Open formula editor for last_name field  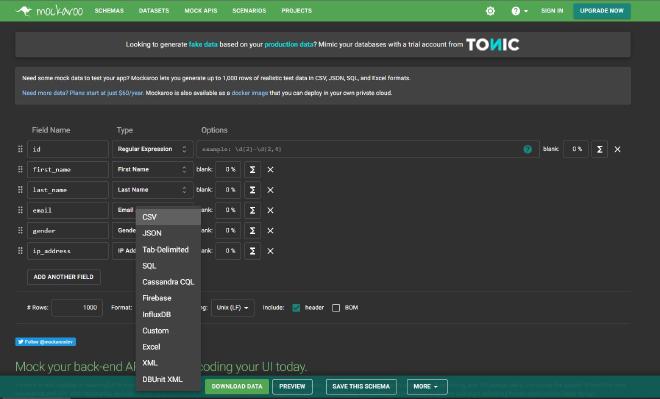pos(252,190)
